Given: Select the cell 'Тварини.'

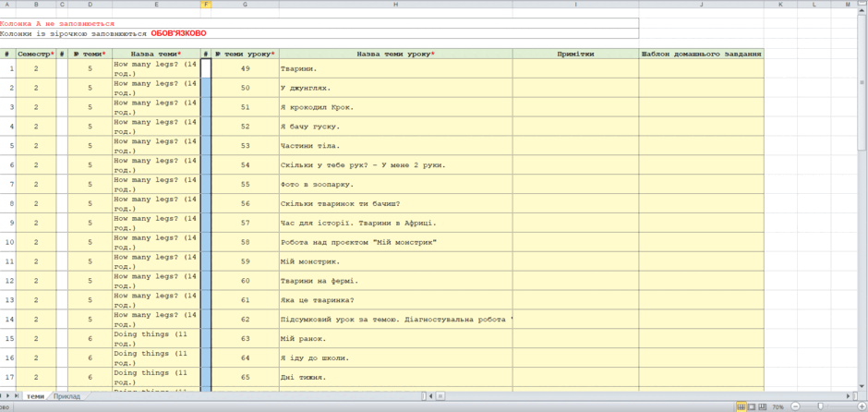Looking at the screenshot, I should tap(395, 68).
